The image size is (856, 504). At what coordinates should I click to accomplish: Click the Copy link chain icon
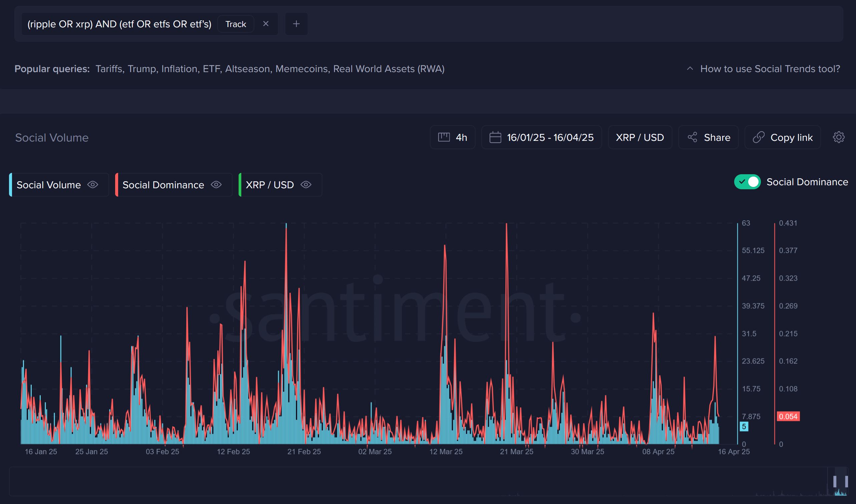click(x=759, y=137)
